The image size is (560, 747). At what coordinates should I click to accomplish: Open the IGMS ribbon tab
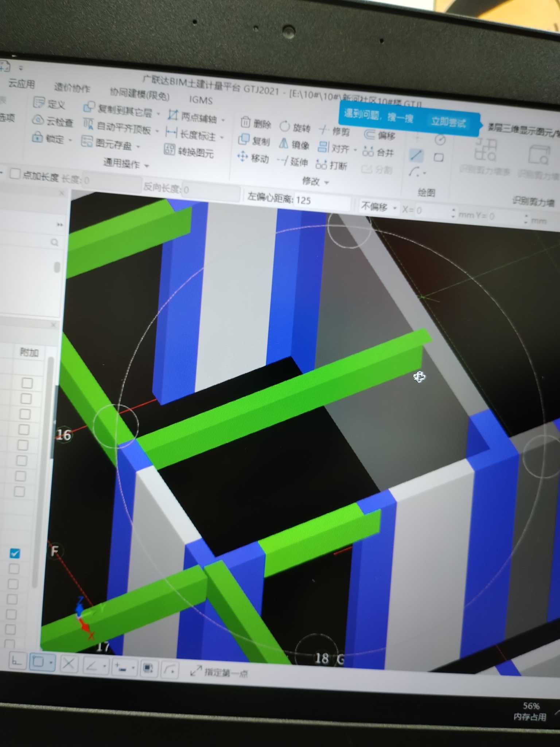tap(201, 100)
